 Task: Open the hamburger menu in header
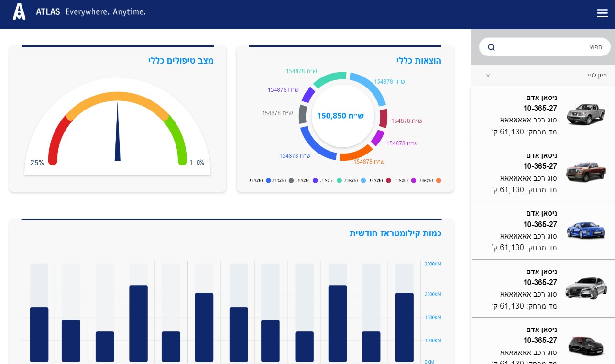pos(602,13)
